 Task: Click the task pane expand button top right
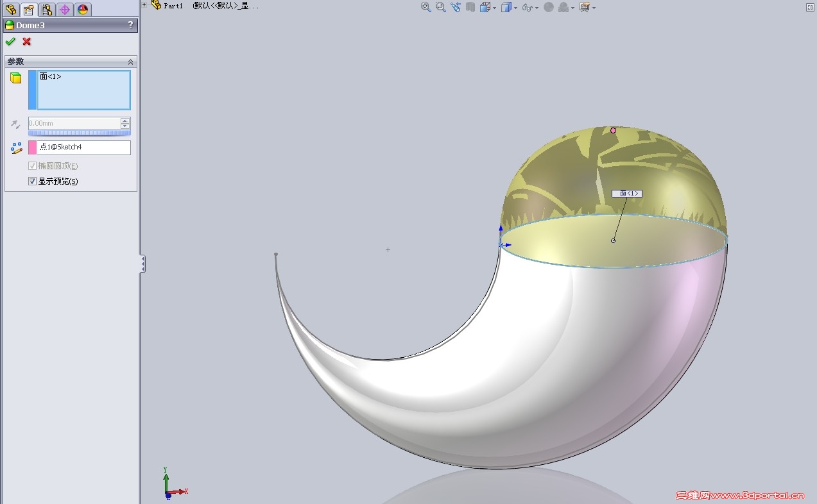pyautogui.click(x=810, y=7)
